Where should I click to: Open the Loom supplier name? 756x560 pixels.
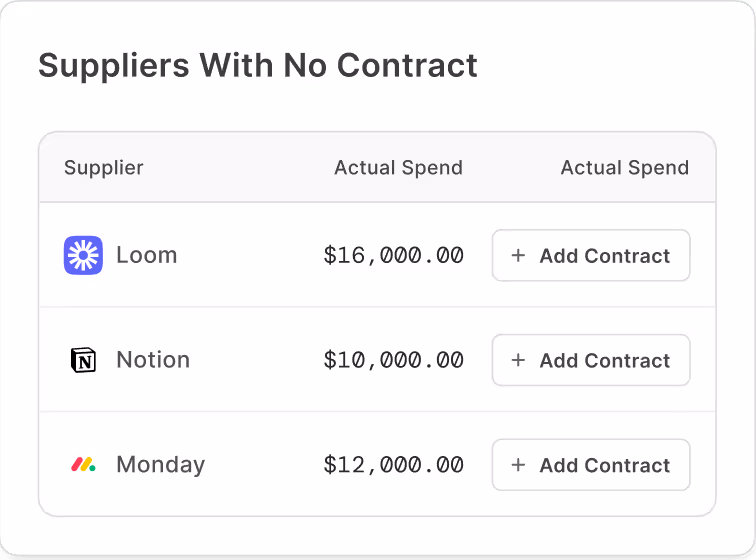pyautogui.click(x=147, y=255)
